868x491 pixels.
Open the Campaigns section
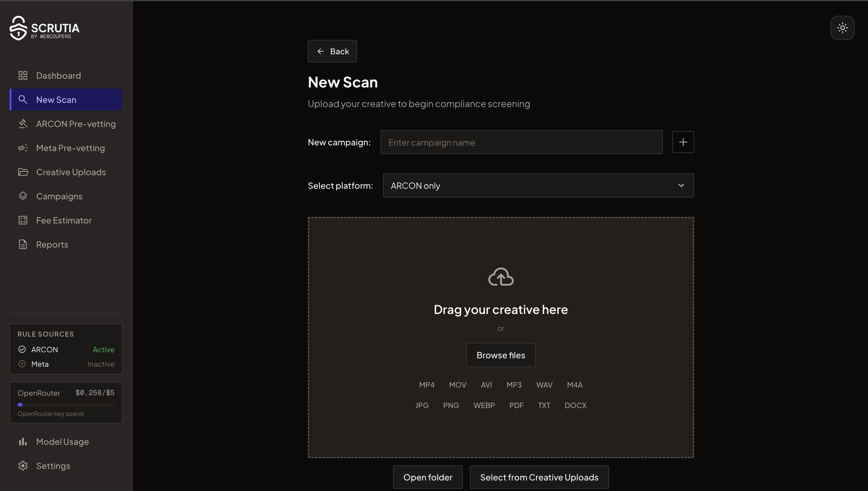tap(66, 196)
